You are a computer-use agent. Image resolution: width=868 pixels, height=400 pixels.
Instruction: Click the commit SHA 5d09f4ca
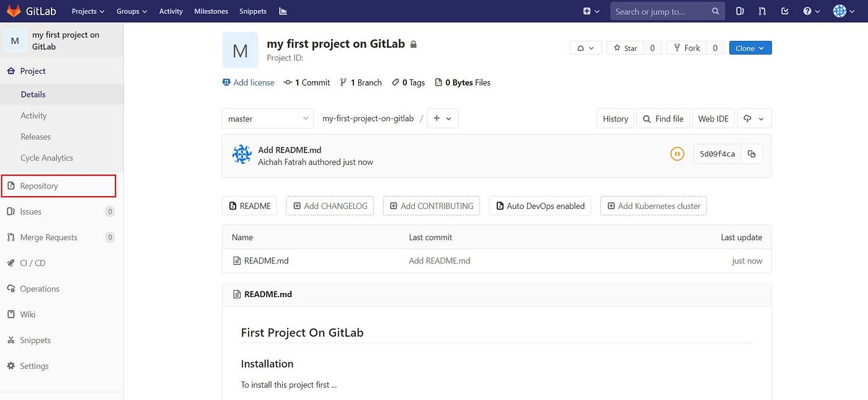(717, 154)
